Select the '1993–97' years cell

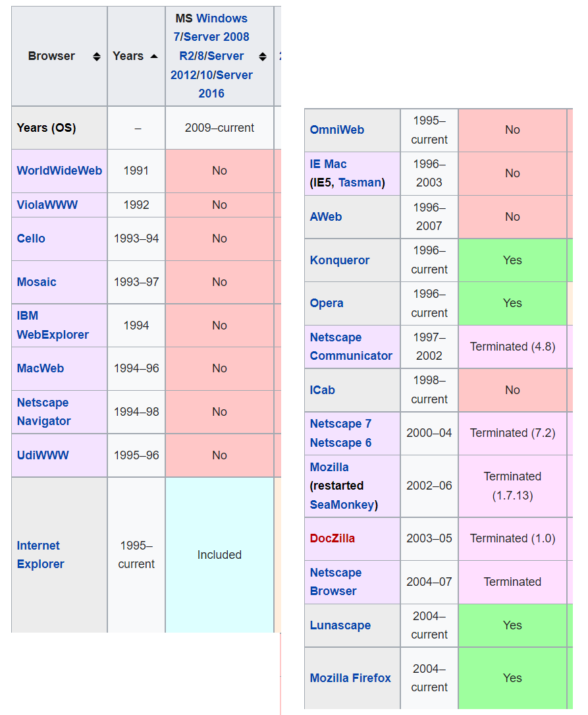136,282
